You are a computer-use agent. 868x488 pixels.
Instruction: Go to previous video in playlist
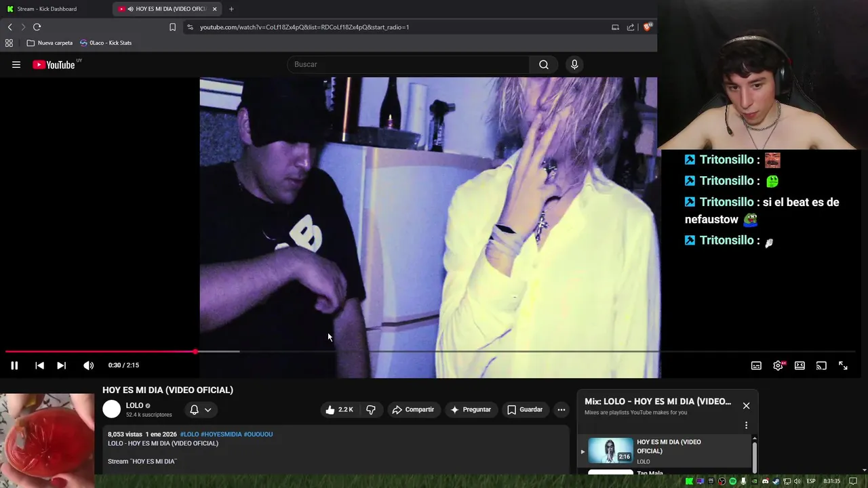pyautogui.click(x=39, y=365)
